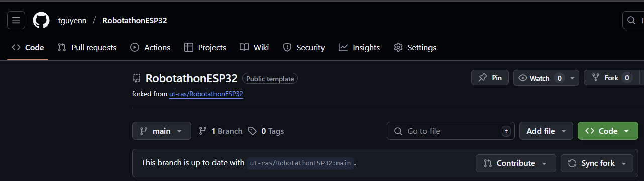
Task: View the 0 Tags list
Action: (266, 131)
